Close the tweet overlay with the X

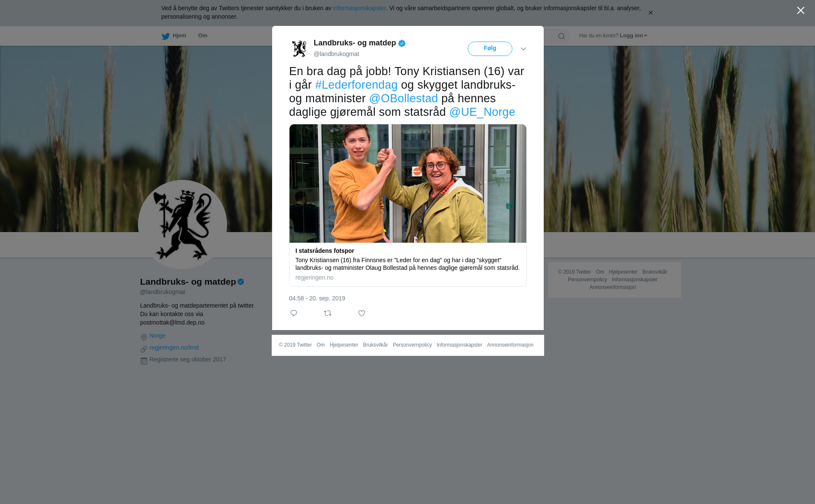point(801,10)
